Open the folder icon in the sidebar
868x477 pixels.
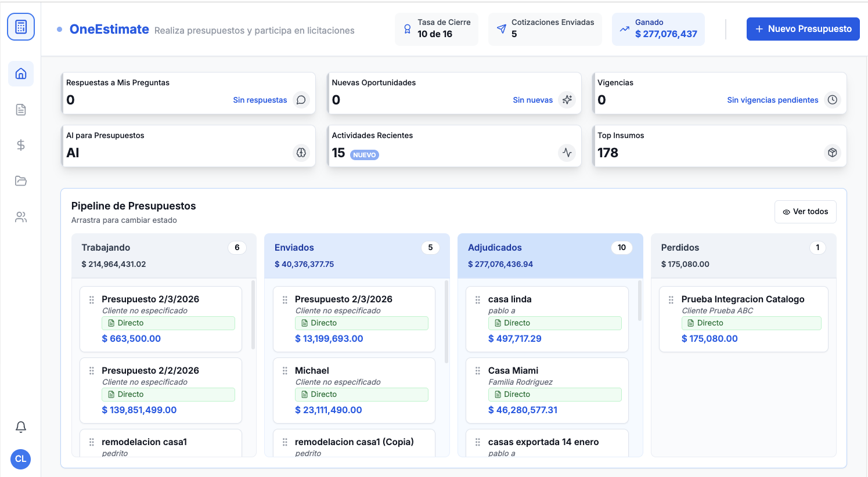(x=20, y=180)
